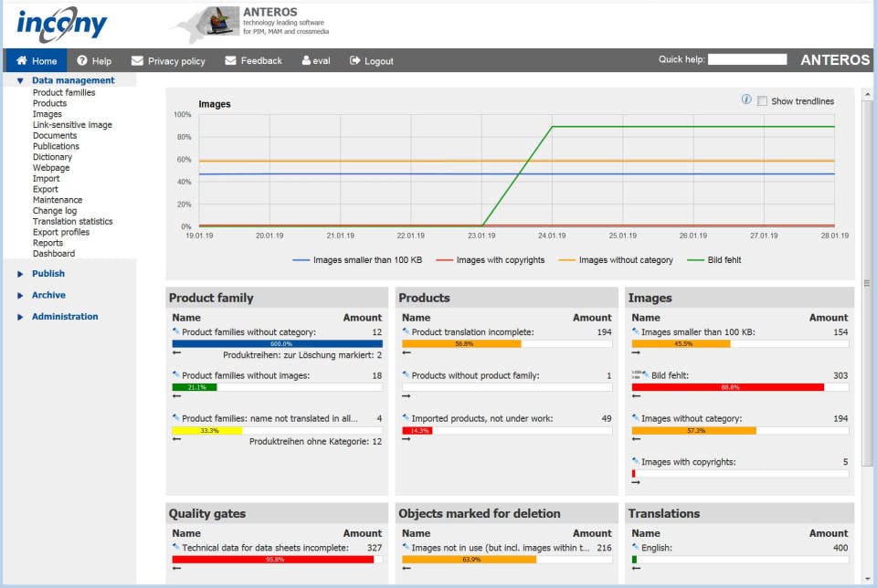Click Images smaller than 100 KB link
Image resolution: width=877 pixels, height=588 pixels.
click(698, 332)
